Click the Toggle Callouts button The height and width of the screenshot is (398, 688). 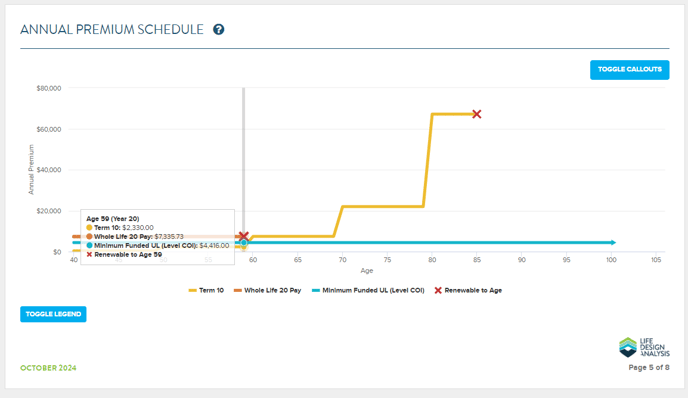point(629,70)
